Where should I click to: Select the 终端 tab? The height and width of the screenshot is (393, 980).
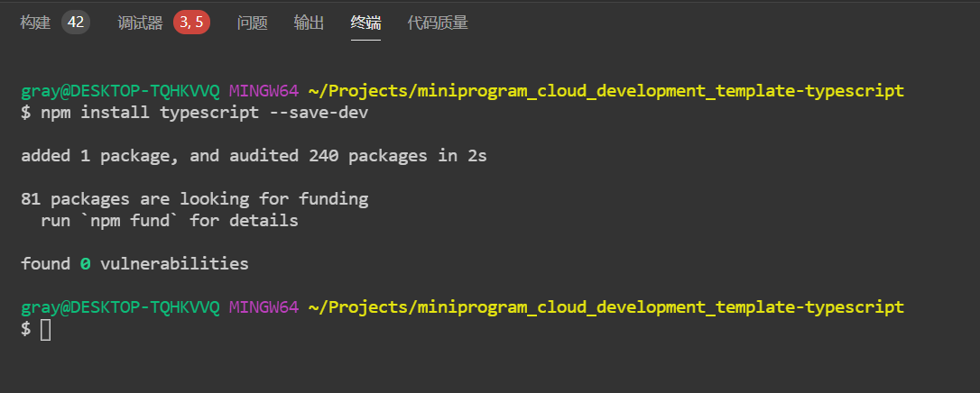click(x=365, y=23)
